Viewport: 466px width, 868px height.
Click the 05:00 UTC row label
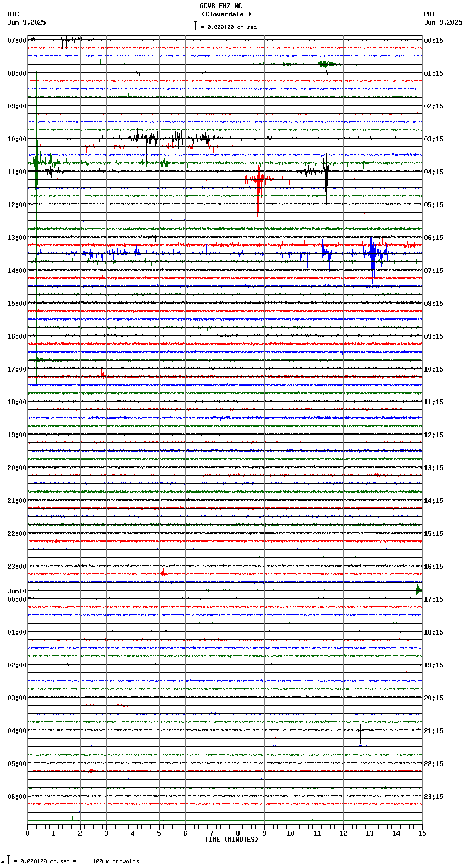point(17,764)
